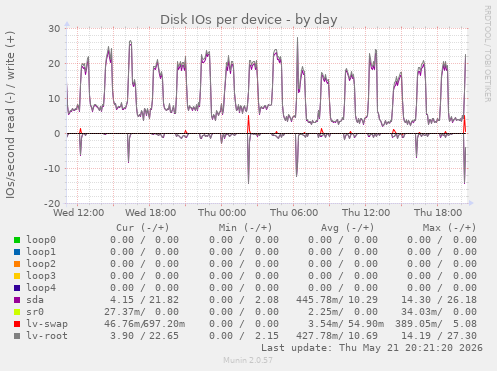
Task: Click the gray lv-root legend swatch
Action: (x=17, y=336)
